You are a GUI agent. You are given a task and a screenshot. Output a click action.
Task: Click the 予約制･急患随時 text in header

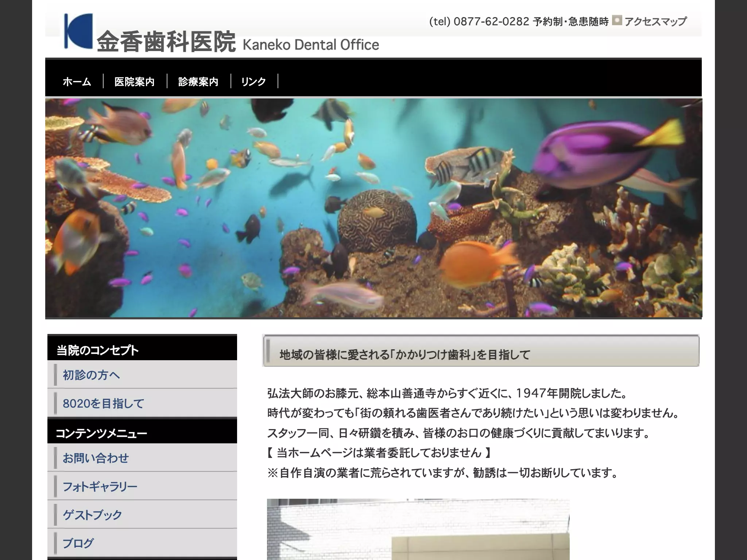click(570, 22)
